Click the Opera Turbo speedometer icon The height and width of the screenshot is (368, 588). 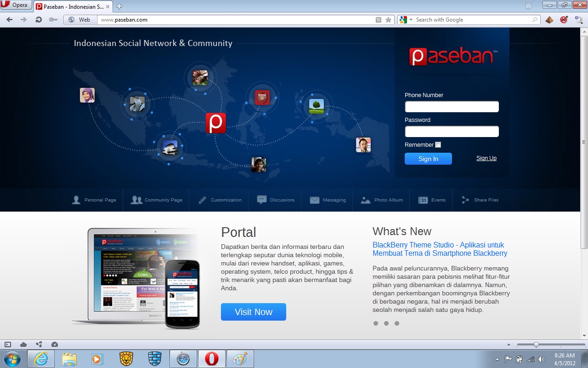55,345
